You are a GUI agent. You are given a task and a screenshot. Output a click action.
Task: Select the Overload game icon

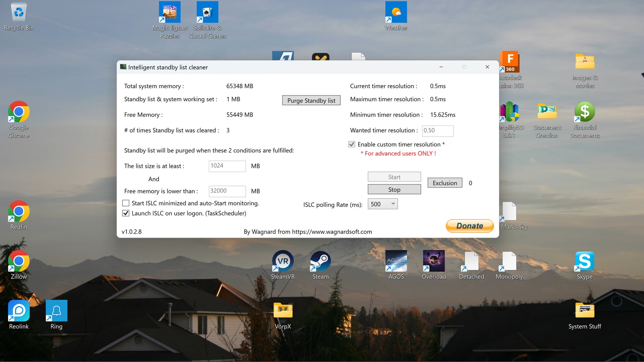(434, 262)
